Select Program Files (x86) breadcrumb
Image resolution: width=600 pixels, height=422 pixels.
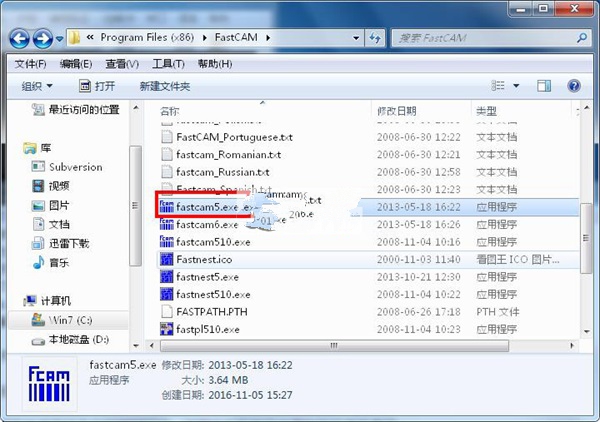[x=147, y=37]
